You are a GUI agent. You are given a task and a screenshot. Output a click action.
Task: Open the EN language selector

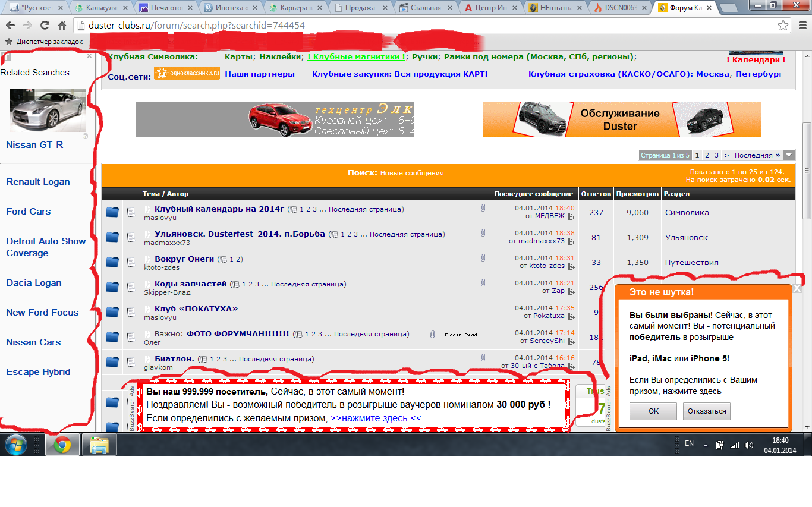[690, 443]
